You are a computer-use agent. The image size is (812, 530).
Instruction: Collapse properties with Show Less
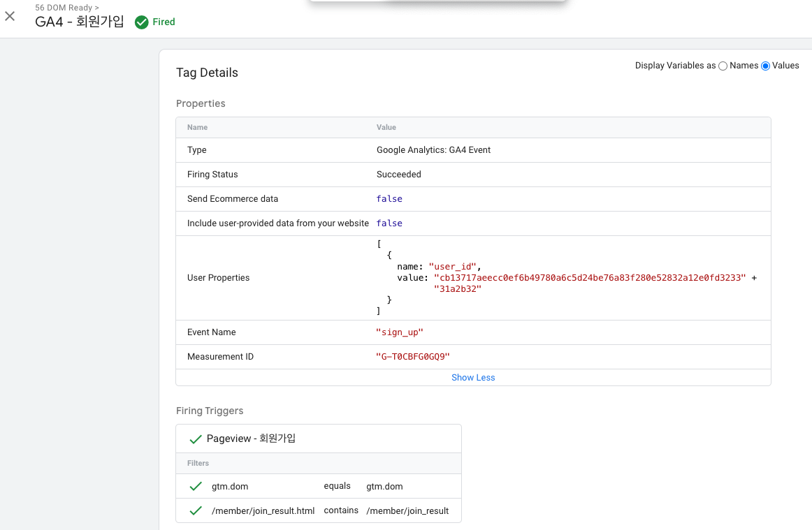pyautogui.click(x=473, y=378)
